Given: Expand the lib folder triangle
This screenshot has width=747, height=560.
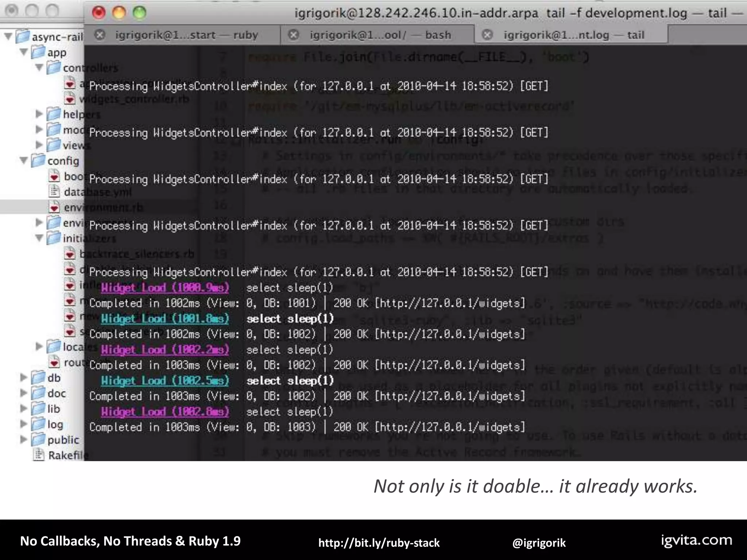Looking at the screenshot, I should [x=24, y=408].
